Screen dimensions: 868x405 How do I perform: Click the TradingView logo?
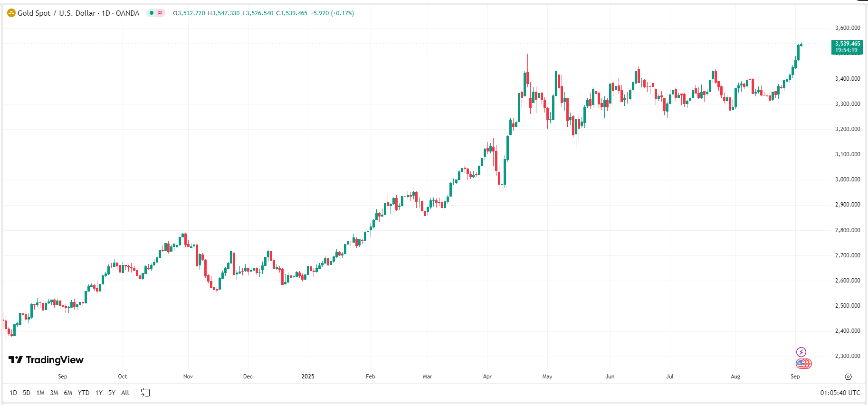pyautogui.click(x=46, y=360)
